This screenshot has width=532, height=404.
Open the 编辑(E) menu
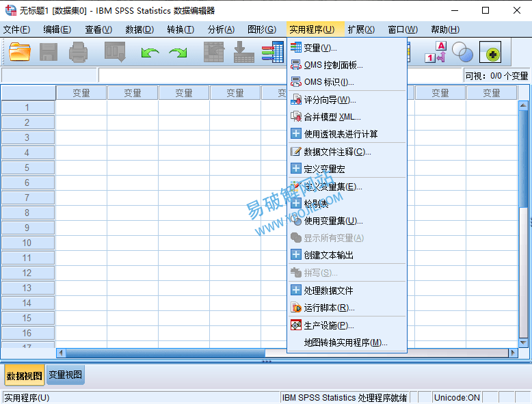tap(57, 29)
